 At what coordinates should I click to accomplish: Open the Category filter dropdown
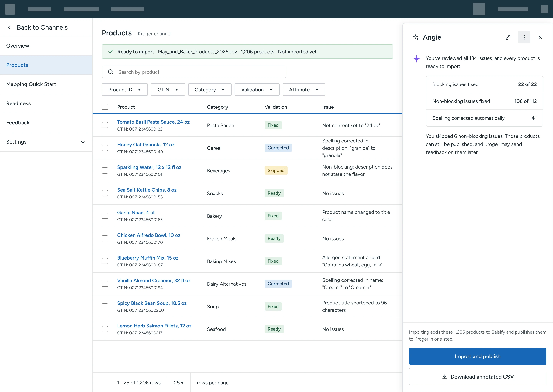(x=209, y=89)
